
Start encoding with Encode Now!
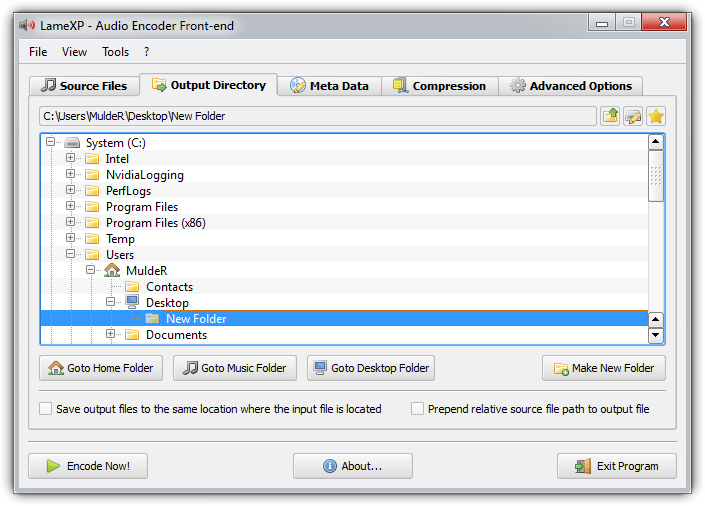coord(88,466)
